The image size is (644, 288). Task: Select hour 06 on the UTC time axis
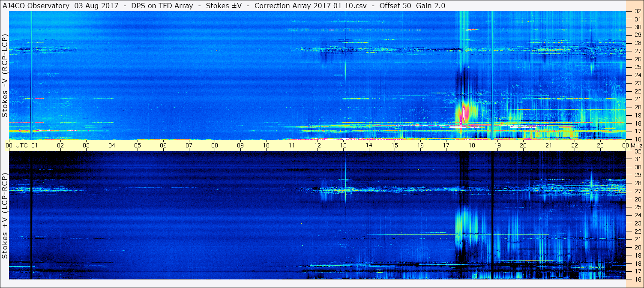pos(163,145)
